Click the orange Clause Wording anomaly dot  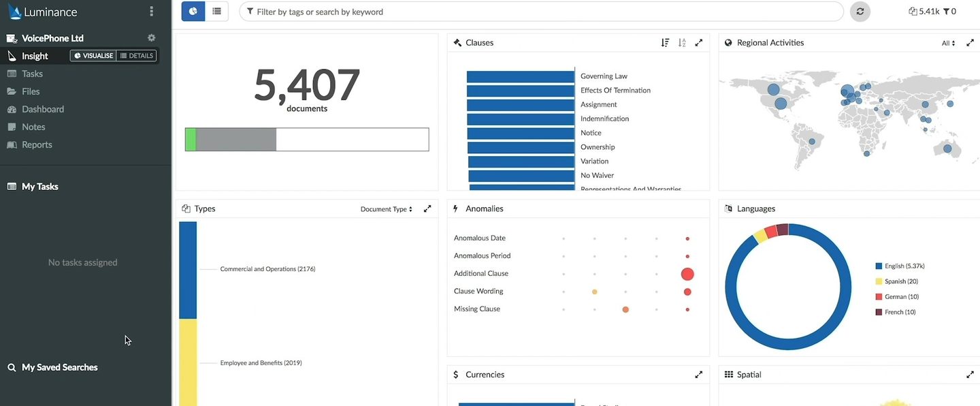tap(595, 292)
